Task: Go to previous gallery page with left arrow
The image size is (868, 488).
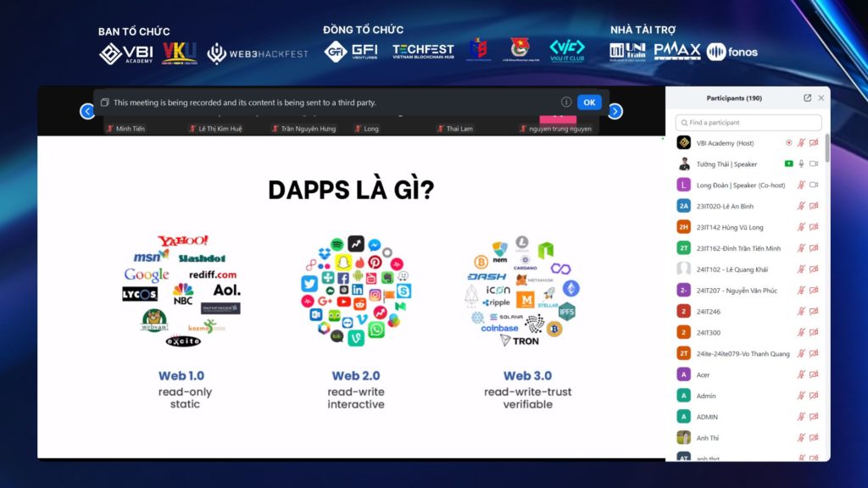Action: click(x=87, y=111)
